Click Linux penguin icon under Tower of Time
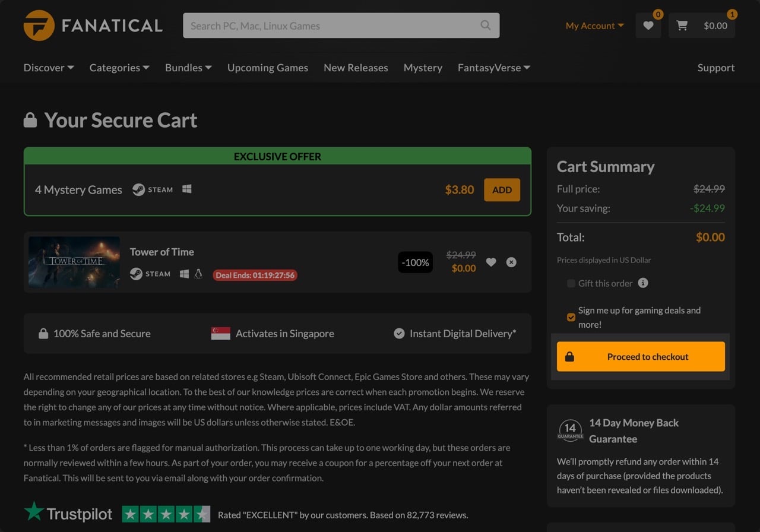Viewport: 760px width, 532px height. pos(199,274)
